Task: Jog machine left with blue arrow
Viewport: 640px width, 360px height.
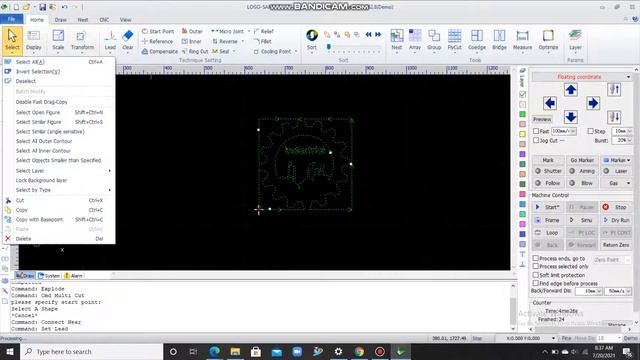Action: [x=550, y=103]
